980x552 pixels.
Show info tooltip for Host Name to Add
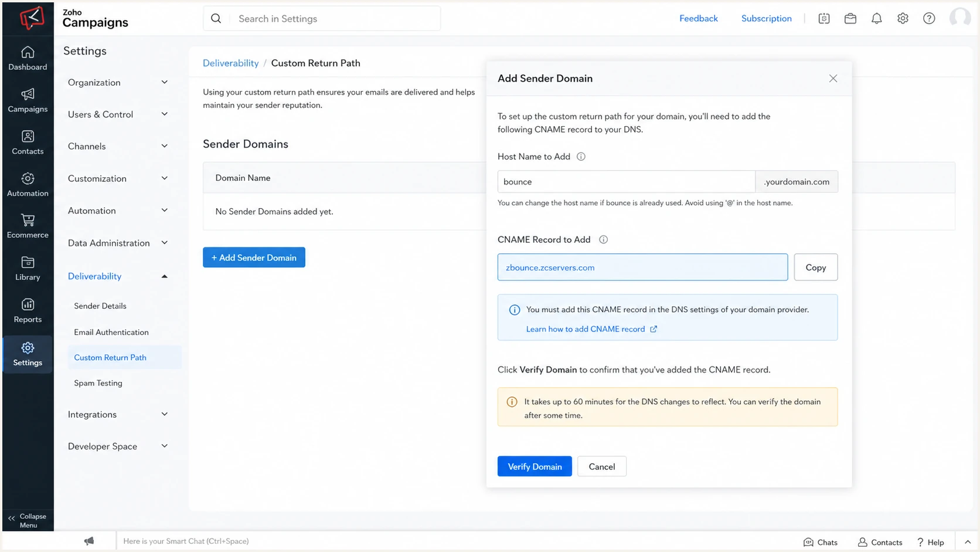coord(581,157)
